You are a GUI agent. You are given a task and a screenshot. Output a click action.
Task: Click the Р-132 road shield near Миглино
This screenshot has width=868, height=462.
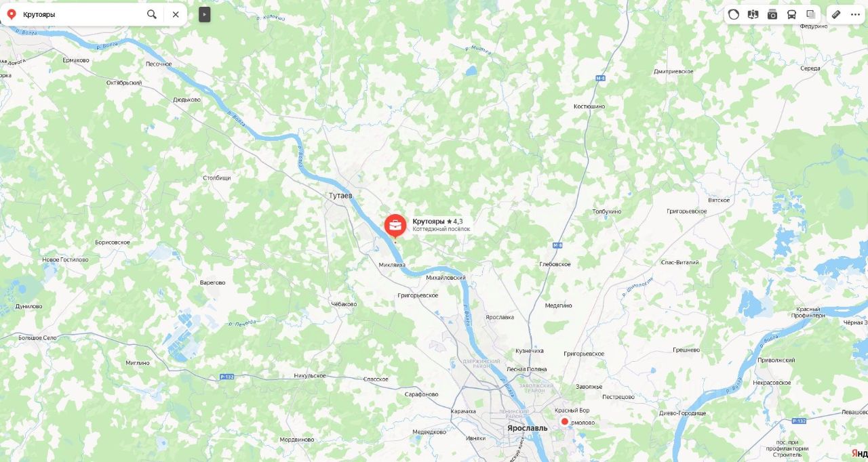pos(227,377)
